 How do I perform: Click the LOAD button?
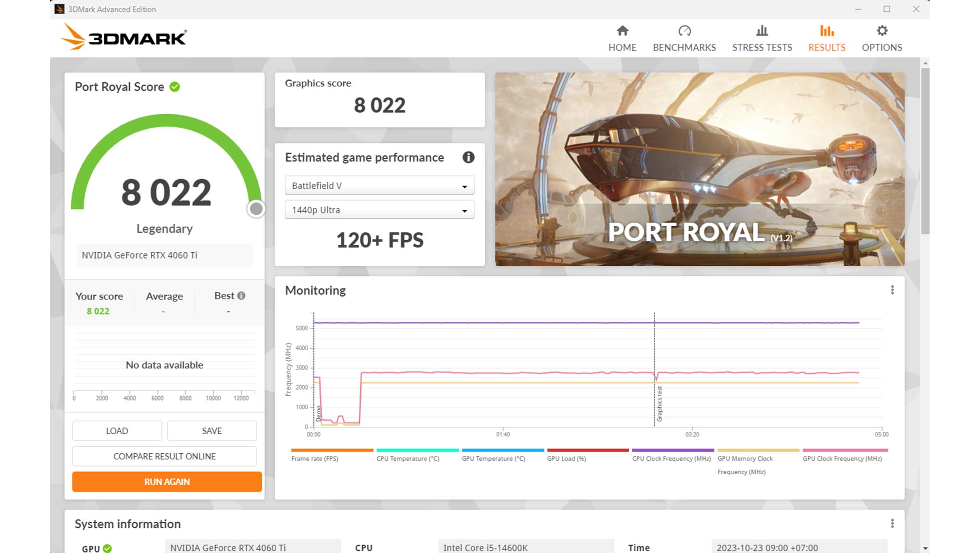tap(117, 431)
